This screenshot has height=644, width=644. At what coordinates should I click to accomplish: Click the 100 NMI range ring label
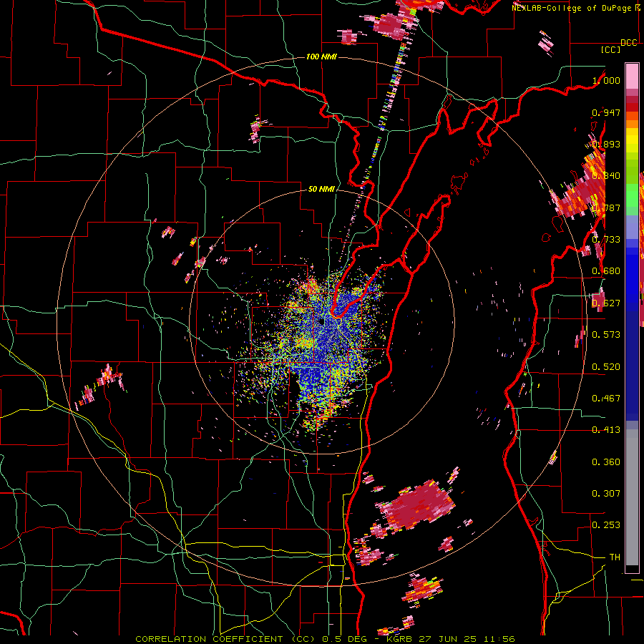(x=321, y=57)
